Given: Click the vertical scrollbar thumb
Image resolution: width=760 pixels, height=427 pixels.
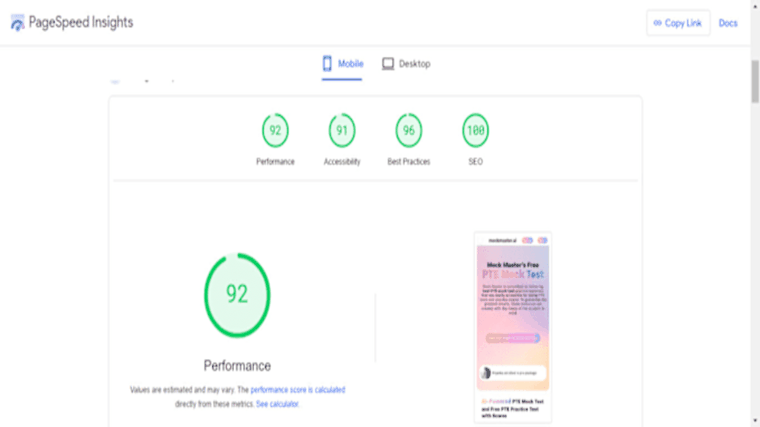Looking at the screenshot, I should (x=755, y=81).
